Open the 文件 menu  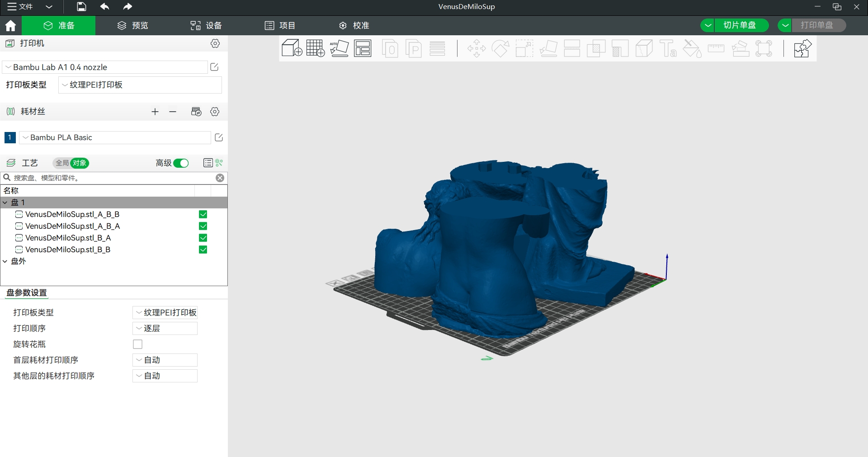(20, 6)
